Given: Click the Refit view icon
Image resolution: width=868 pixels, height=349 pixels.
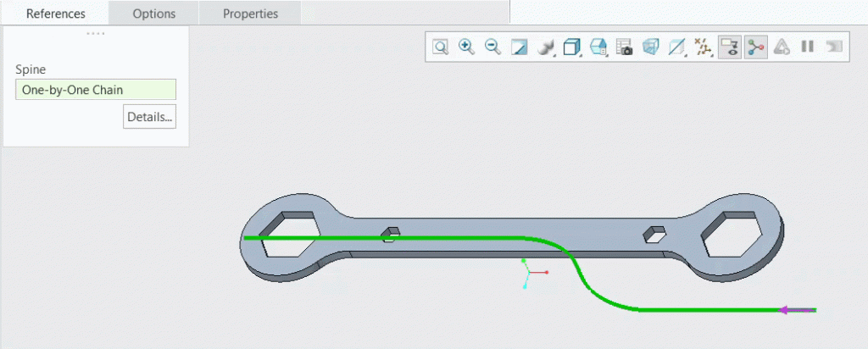Looking at the screenshot, I should [x=440, y=47].
